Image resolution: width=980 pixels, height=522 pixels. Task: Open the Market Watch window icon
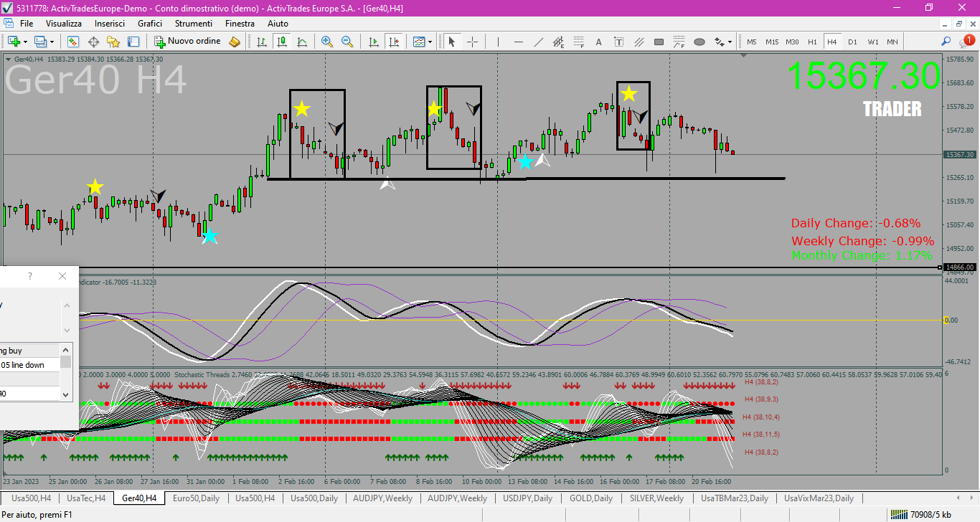[73, 42]
